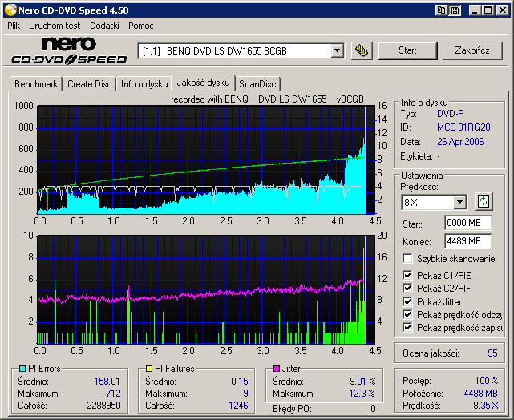Click the cyan PI Errors legend square
Viewport: 514px width, 420px height.
point(22,369)
